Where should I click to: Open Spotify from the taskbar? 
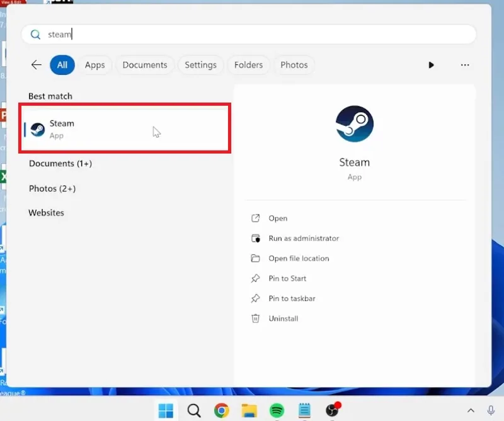pos(277,410)
